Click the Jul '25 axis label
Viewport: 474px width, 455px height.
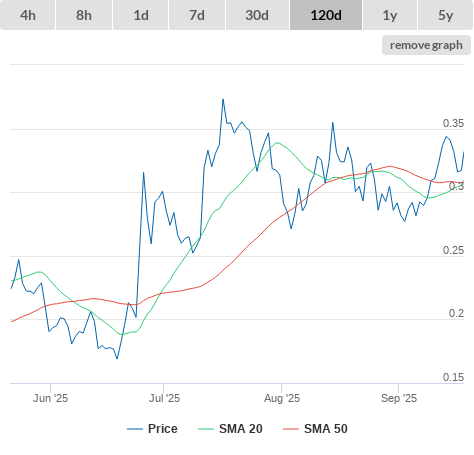pos(164,398)
